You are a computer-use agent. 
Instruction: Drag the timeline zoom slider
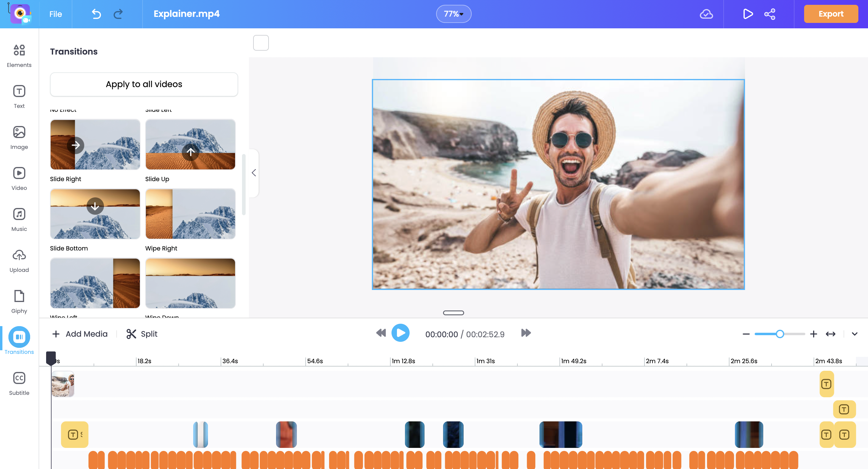click(779, 334)
